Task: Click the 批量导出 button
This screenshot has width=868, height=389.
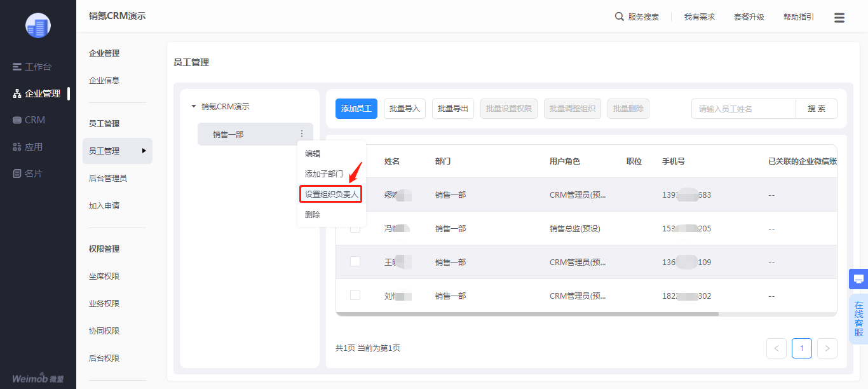Action: pyautogui.click(x=453, y=109)
